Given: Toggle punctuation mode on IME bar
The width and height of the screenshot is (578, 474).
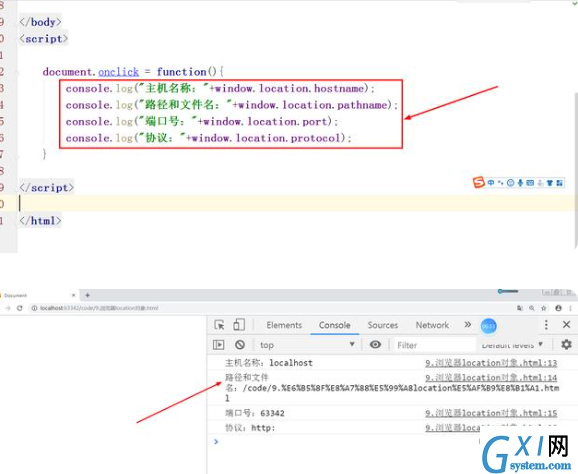Looking at the screenshot, I should (500, 182).
